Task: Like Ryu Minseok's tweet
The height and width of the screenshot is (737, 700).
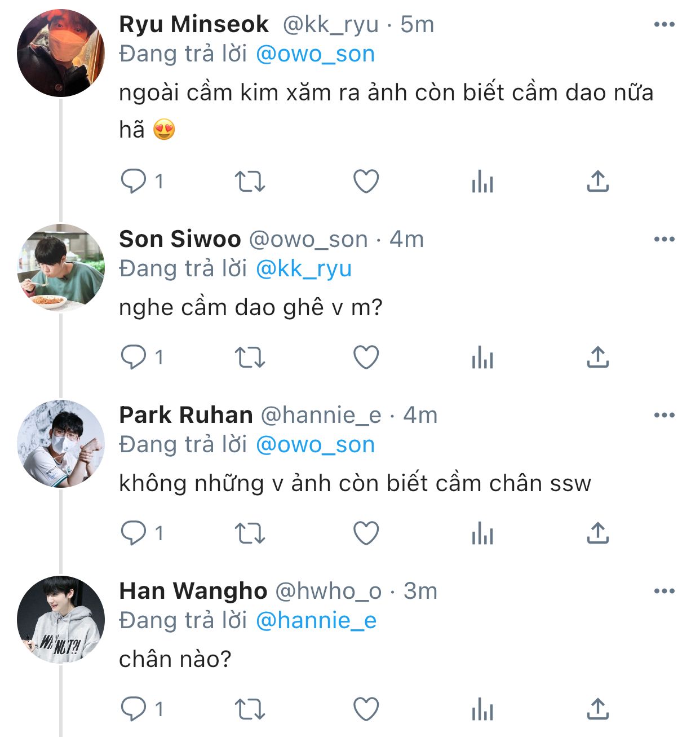Action: pos(366,182)
